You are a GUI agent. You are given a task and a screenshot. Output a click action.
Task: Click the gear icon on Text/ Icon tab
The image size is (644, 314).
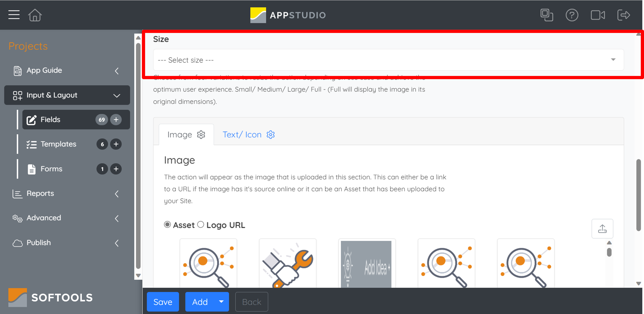pyautogui.click(x=271, y=135)
